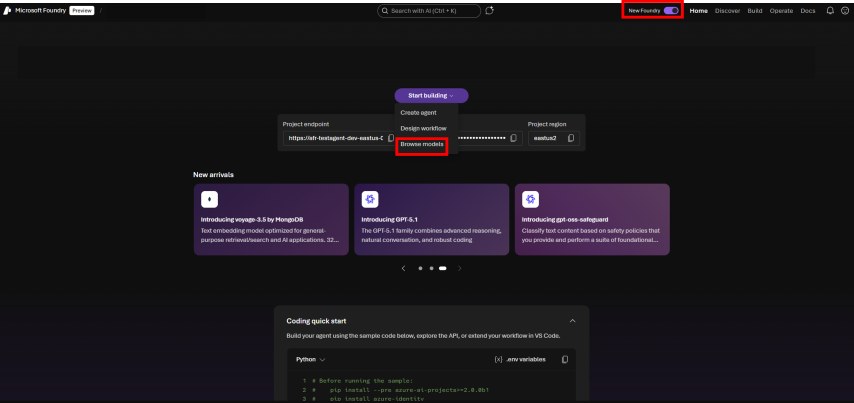This screenshot has height=403, width=854.
Task: Go to previous New arrivals slide
Action: pos(403,268)
